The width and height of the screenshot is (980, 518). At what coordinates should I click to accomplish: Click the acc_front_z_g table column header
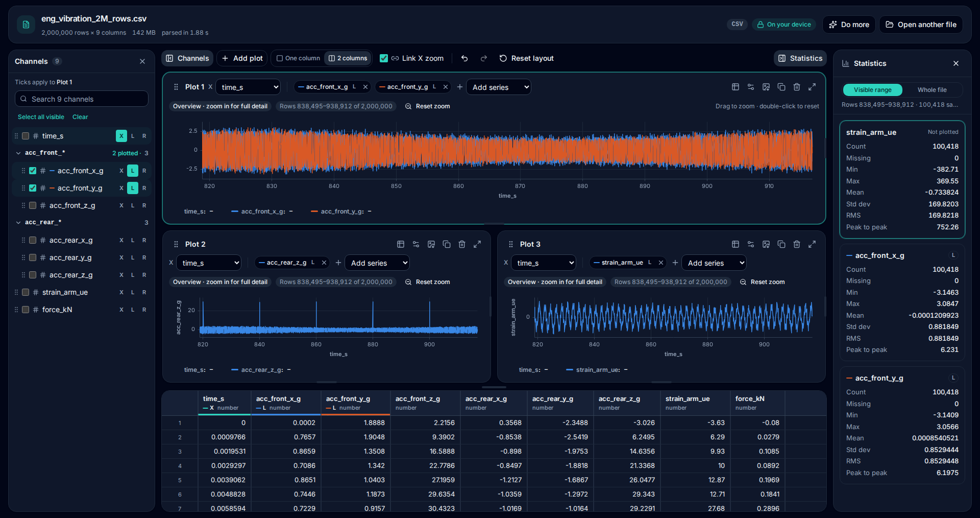click(425, 403)
